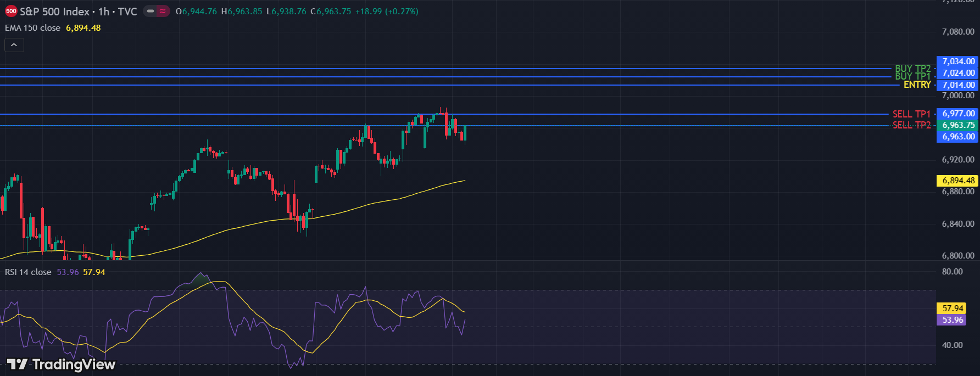Click the TradingView logo watermark
Image resolution: width=980 pixels, height=376 pixels.
coord(61,364)
